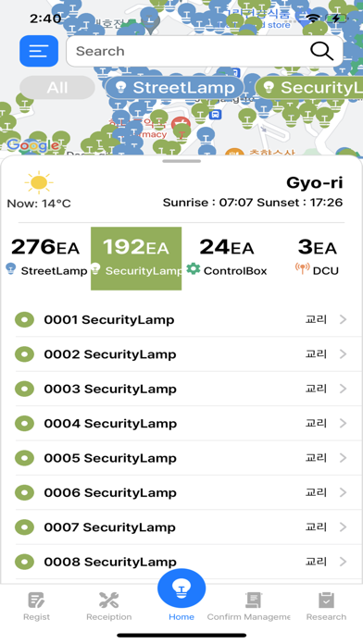Toggle the SecurityLamp map filter chip

[309, 88]
